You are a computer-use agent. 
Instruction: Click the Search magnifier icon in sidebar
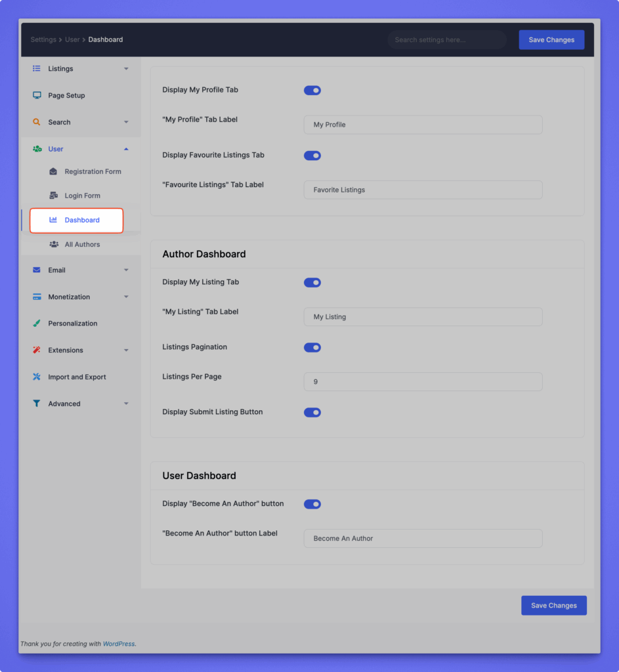click(37, 122)
